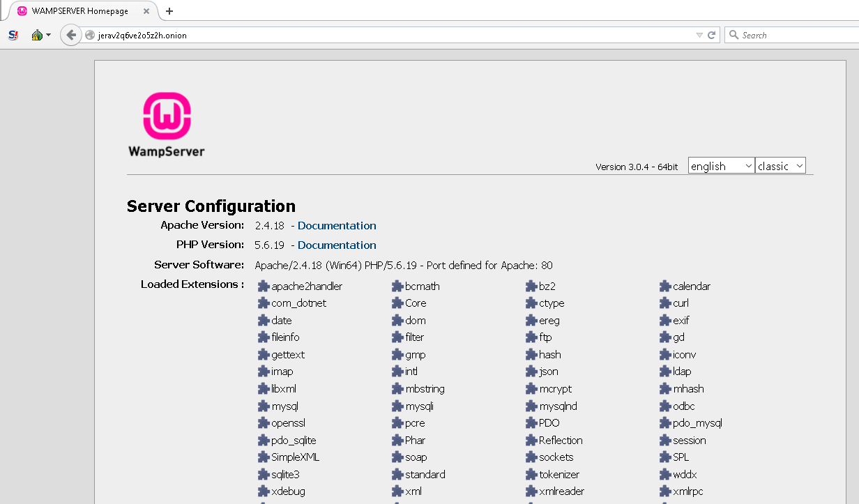Select the ldap extension text
The height and width of the screenshot is (504, 859).
(x=682, y=372)
